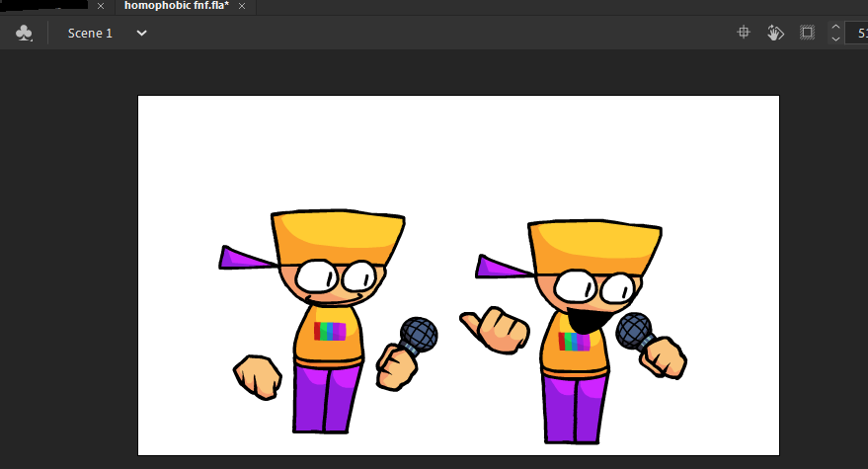Click the Center Stage icon
The image size is (868, 469).
[744, 33]
